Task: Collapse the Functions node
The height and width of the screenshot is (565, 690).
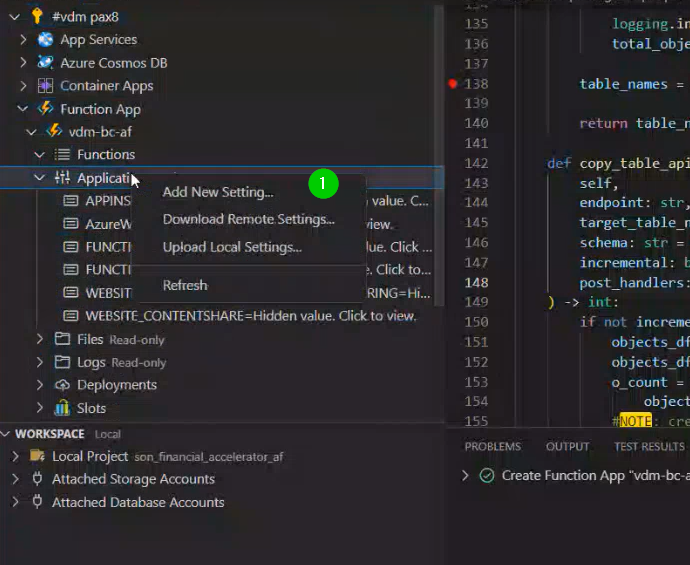Action: (40, 154)
